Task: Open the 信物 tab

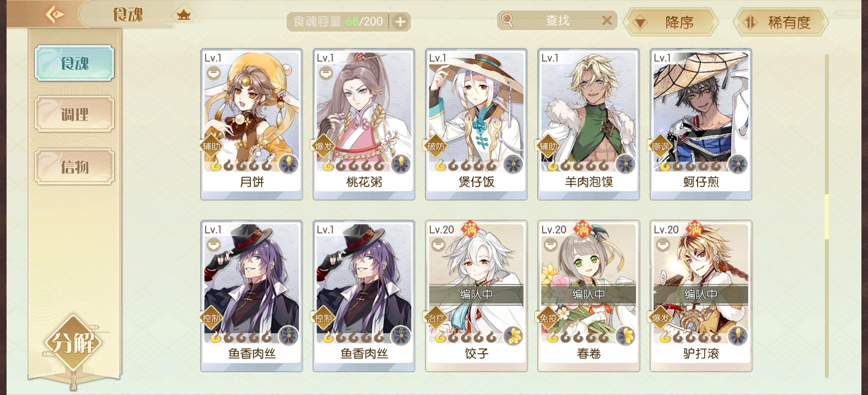Action: click(x=75, y=166)
